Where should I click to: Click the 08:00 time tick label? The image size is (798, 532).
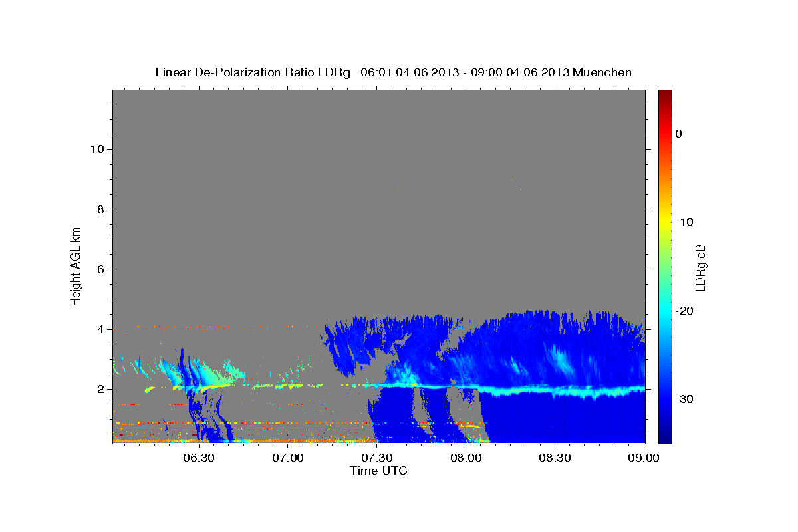466,458
